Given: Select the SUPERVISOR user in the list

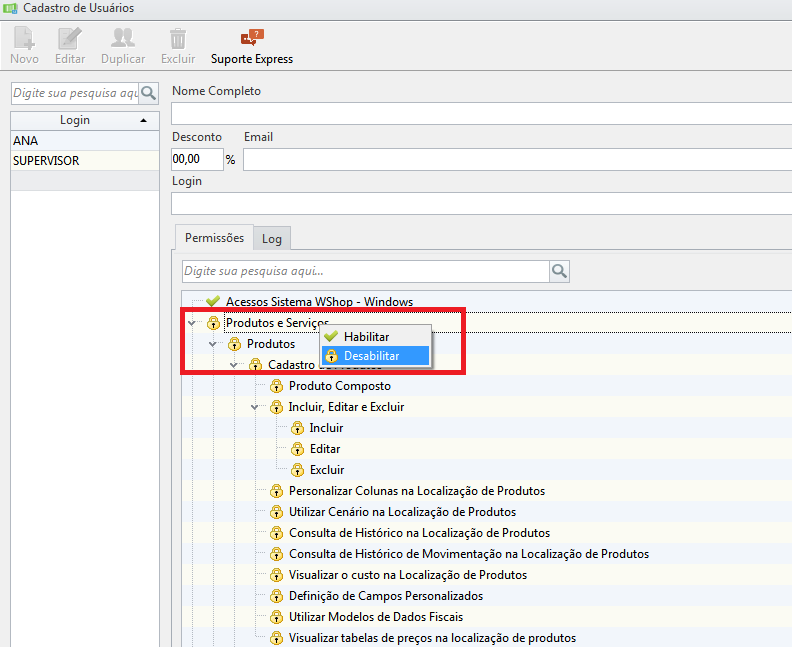Looking at the screenshot, I should click(85, 161).
